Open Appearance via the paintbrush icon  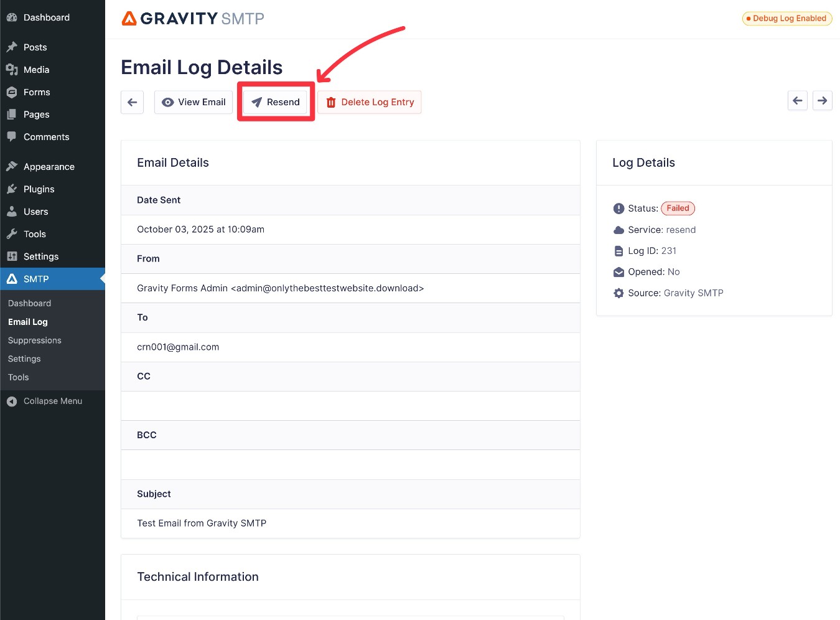point(12,166)
